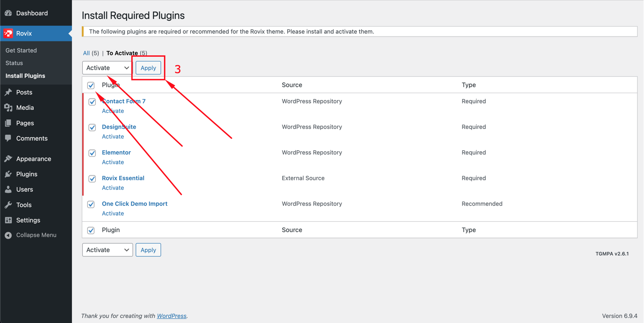Click the Pages document icon
644x323 pixels.
click(8, 123)
